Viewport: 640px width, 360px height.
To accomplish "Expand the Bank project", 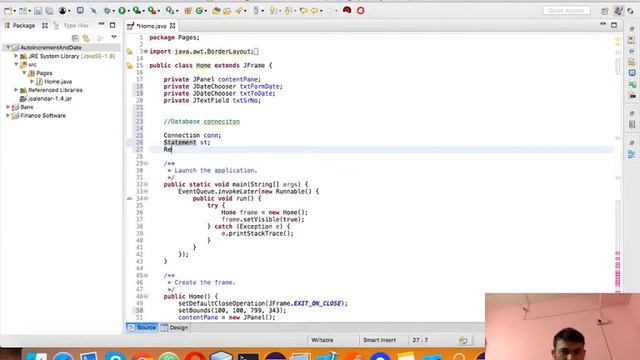I will 7,107.
